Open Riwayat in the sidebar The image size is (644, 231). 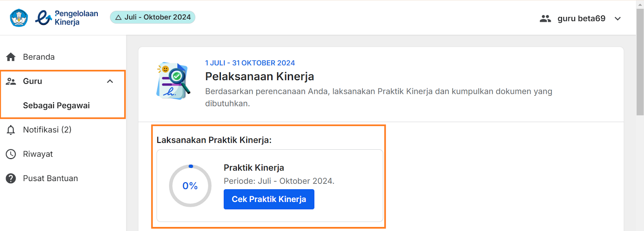pos(38,154)
